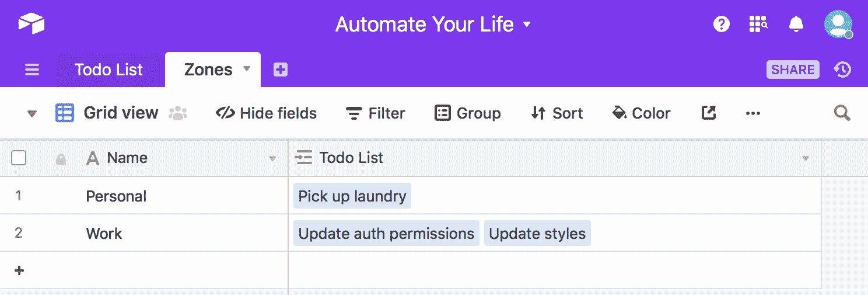
Task: Switch to the Todo List tab
Action: point(108,70)
